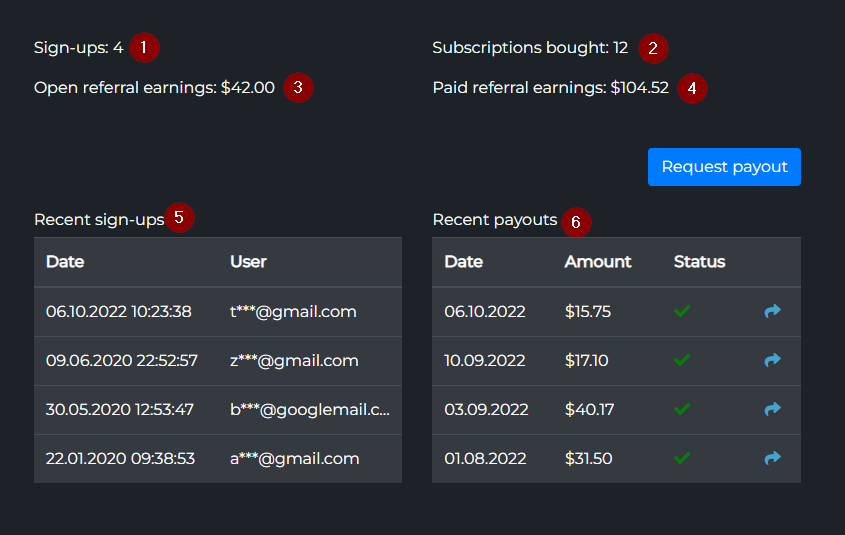Click marker 6 beside Recent payouts heading

pos(576,221)
